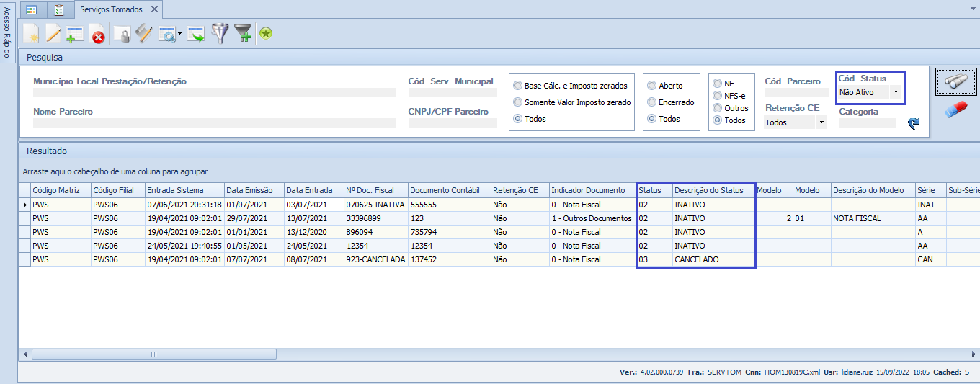Click the Nome Parceiro input field
980x384 pixels.
[x=214, y=123]
